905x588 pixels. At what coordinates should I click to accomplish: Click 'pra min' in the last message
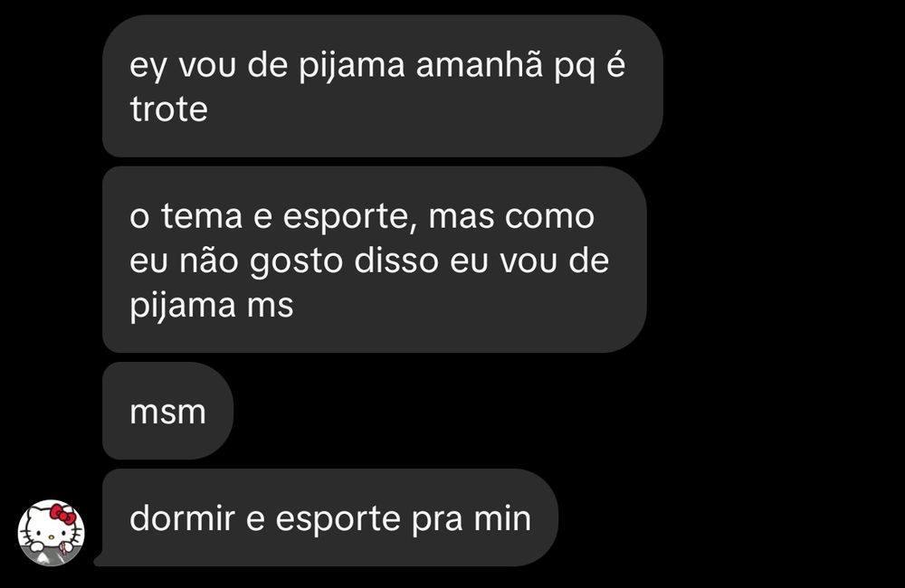point(472,519)
